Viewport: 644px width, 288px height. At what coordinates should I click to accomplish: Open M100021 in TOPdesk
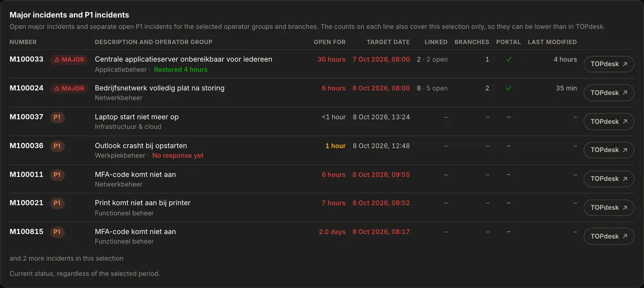pos(608,208)
